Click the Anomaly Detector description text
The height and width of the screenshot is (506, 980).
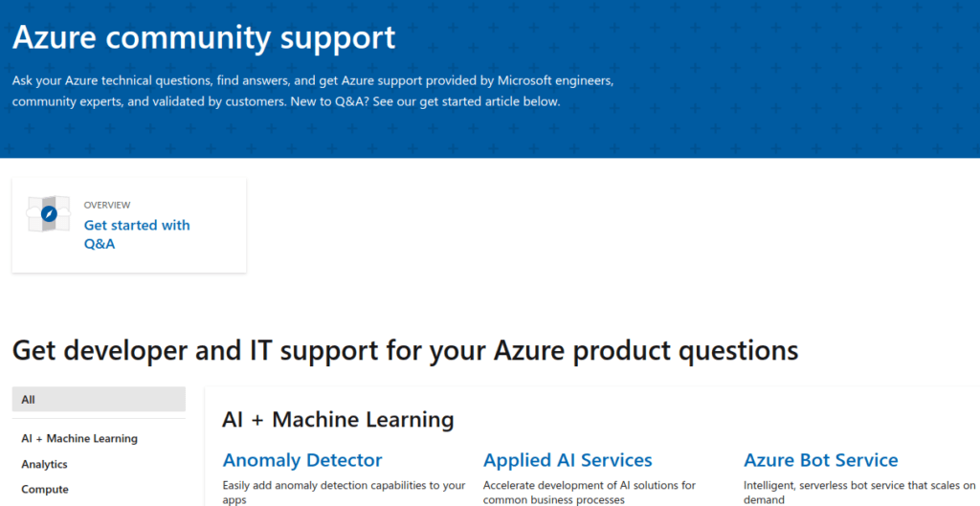[344, 493]
